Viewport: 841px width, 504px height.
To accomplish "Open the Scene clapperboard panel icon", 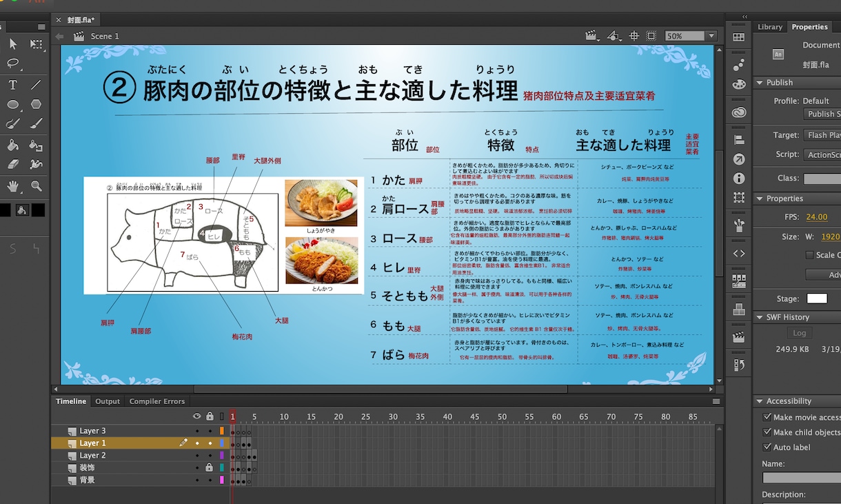I will (x=739, y=337).
